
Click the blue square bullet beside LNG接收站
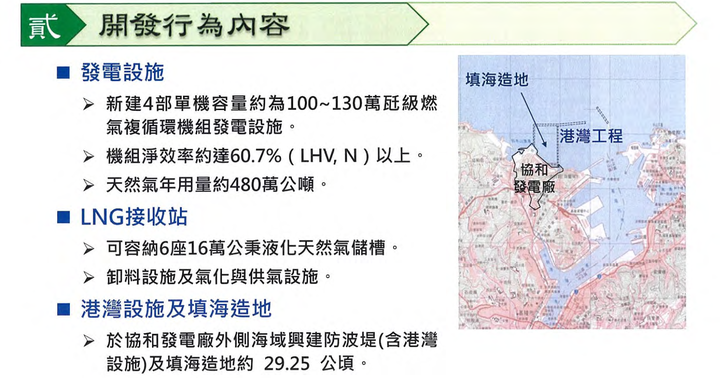click(x=63, y=218)
